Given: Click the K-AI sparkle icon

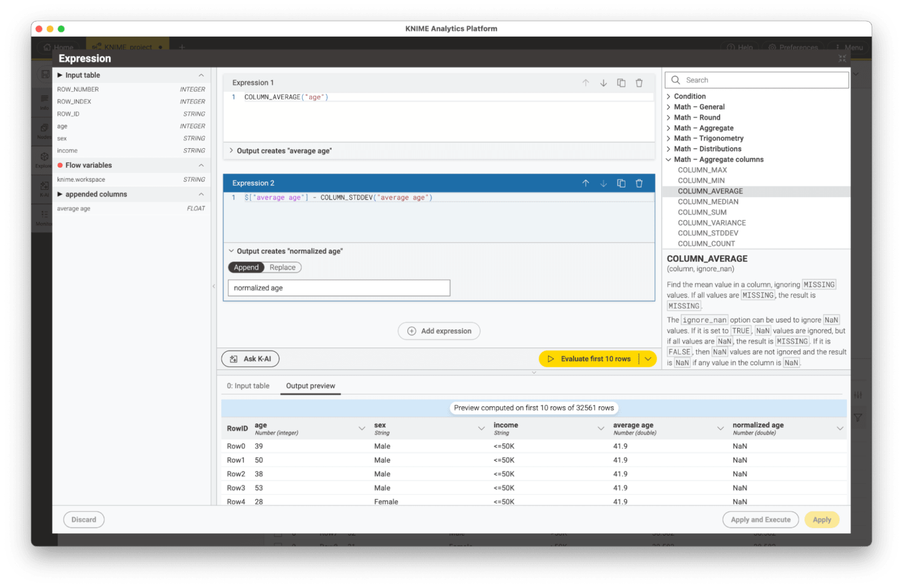Looking at the screenshot, I should click(233, 359).
